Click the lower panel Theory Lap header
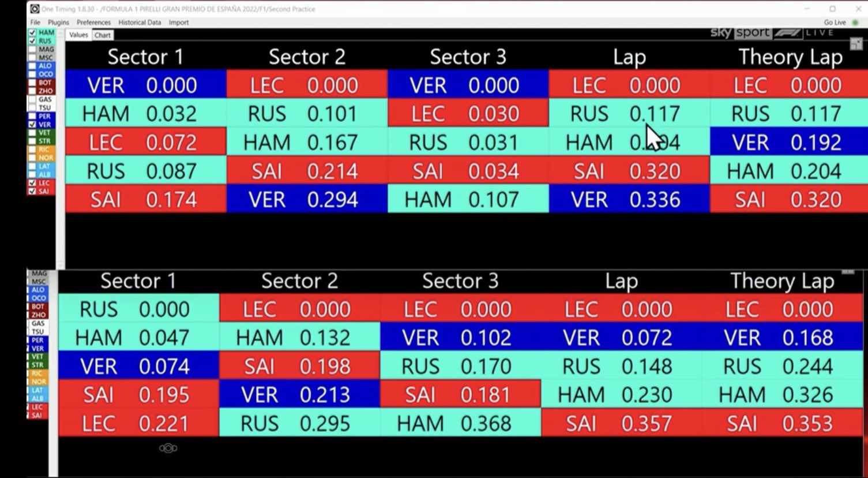The width and height of the screenshot is (868, 478). [783, 281]
